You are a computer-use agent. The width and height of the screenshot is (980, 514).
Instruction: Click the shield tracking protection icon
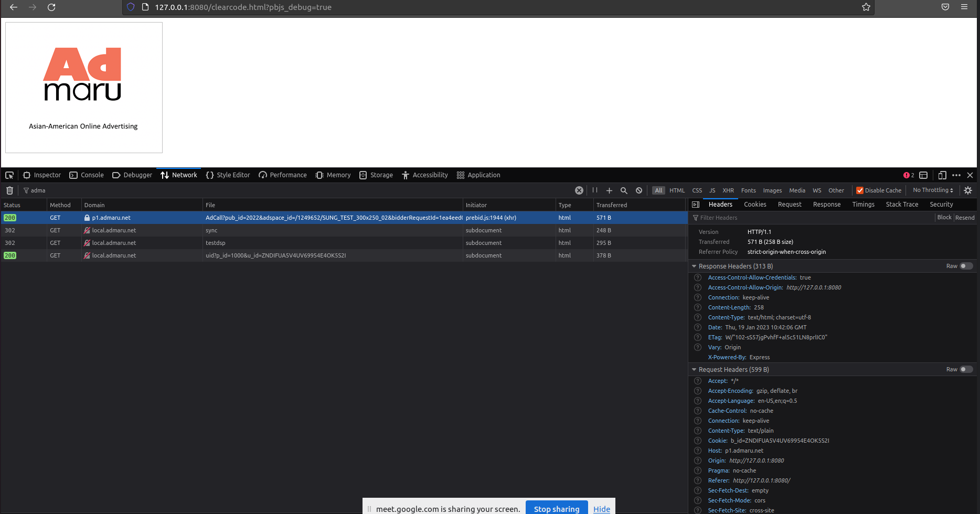131,7
